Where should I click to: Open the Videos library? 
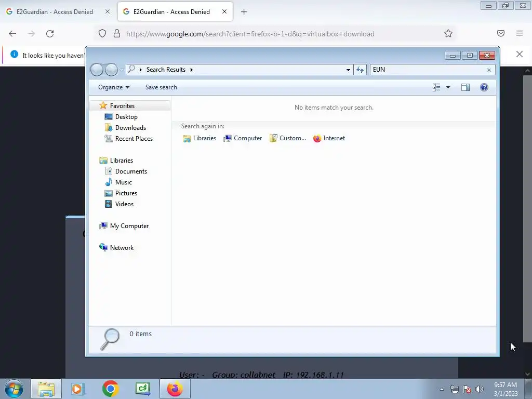124,204
